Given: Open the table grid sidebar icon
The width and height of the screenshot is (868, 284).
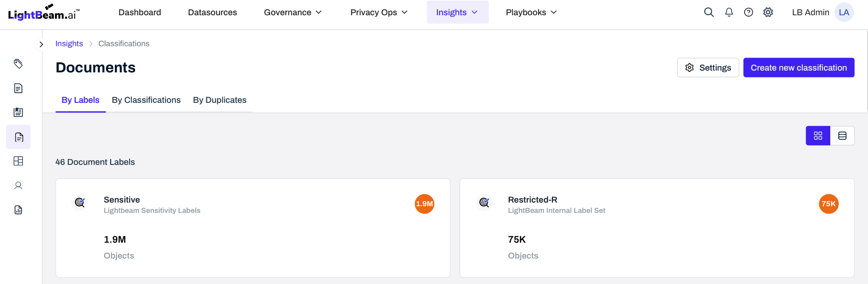Looking at the screenshot, I should [18, 161].
